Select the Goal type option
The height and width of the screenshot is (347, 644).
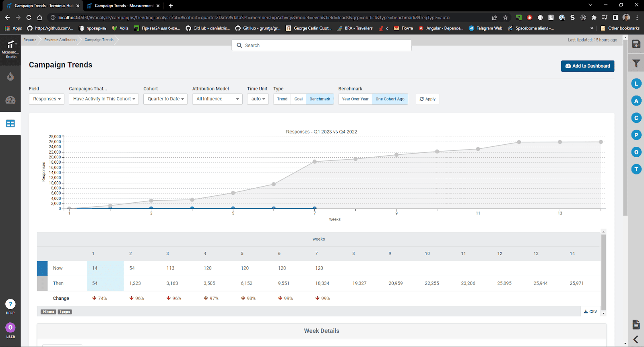click(x=298, y=99)
